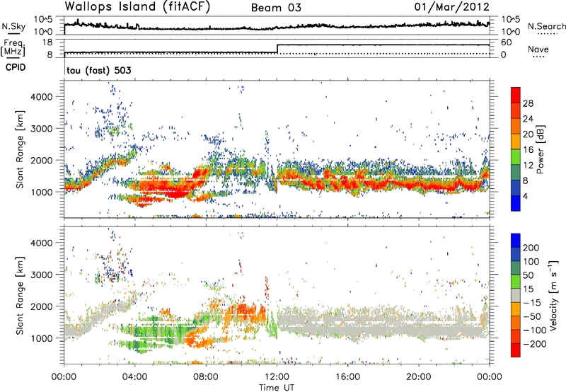Select the '16:00' time tick label
The height and width of the screenshot is (392, 566).
(x=347, y=377)
